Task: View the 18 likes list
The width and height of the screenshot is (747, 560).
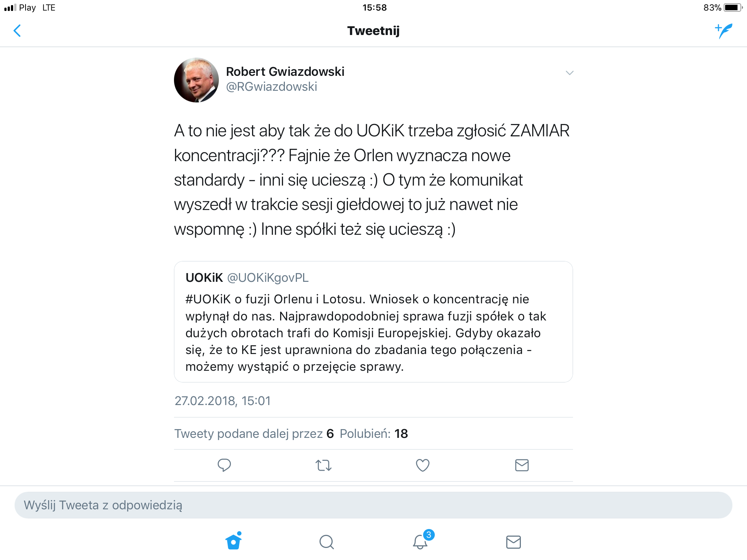Action: (x=374, y=433)
